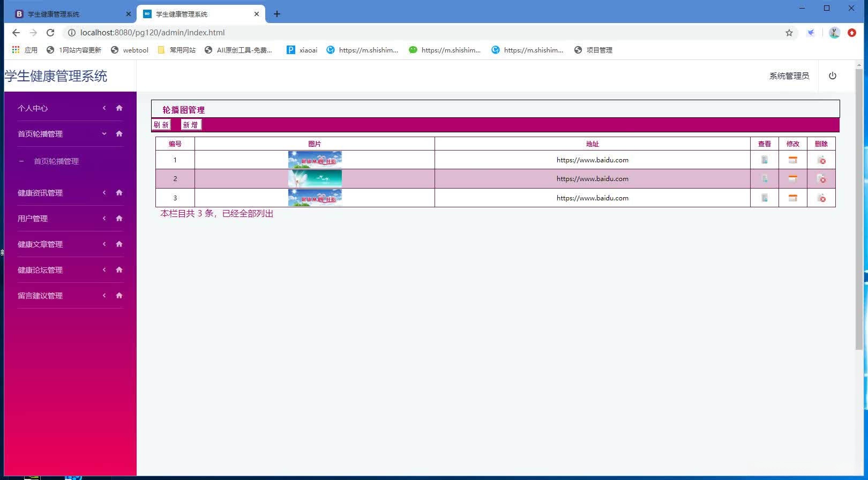
Task: Reload the page with refresh icon
Action: (50, 33)
